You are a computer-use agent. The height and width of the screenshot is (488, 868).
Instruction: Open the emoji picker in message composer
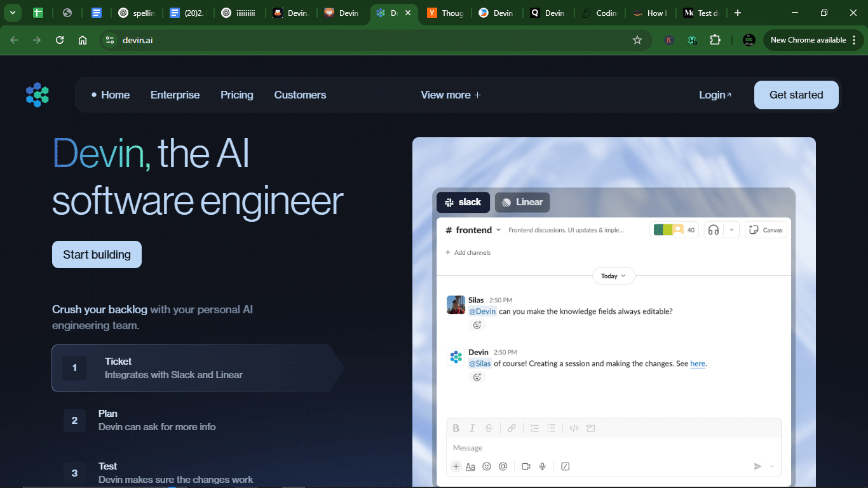click(487, 466)
